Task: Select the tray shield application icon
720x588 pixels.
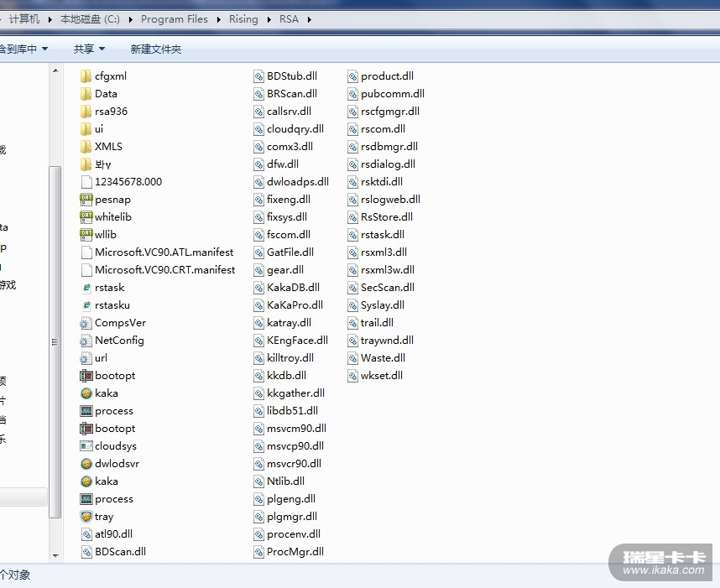Action: tap(86, 517)
